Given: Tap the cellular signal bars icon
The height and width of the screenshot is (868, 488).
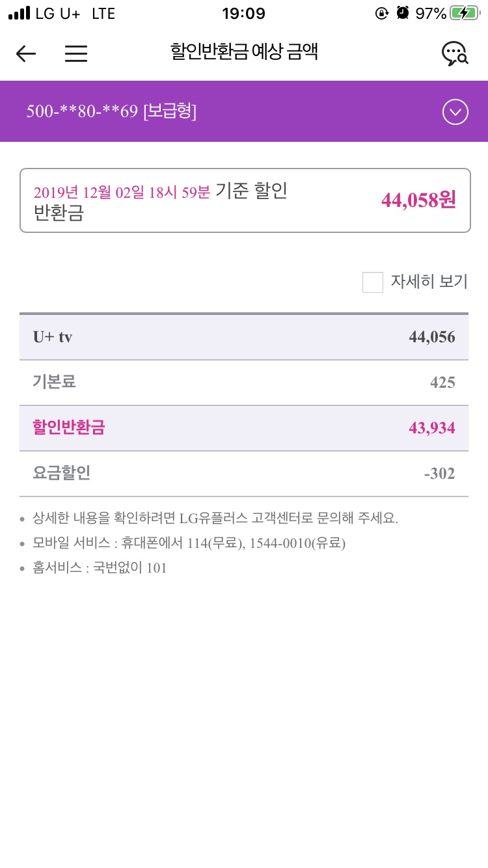Looking at the screenshot, I should [x=20, y=13].
